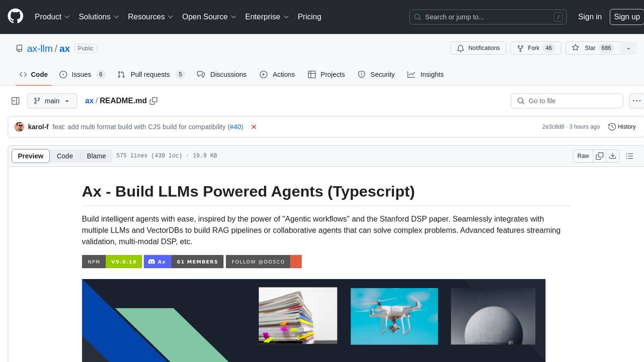
Task: Expand the Resources menu
Action: [x=150, y=17]
